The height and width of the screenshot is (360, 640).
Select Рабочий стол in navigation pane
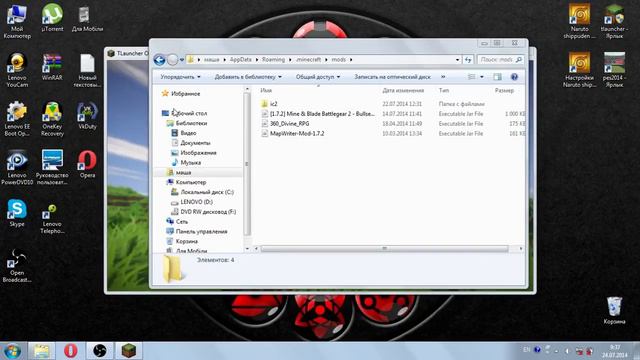point(184,113)
